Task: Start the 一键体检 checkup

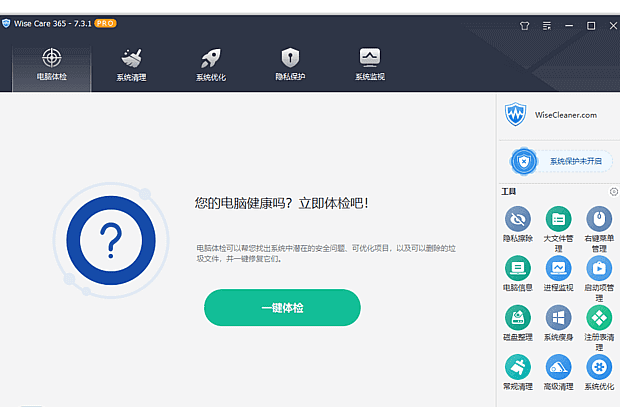Action: (282, 308)
